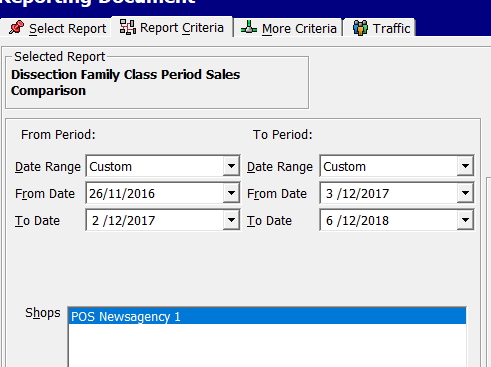Switch to the Select Report tab
Image resolution: width=491 pixels, height=367 pixels.
pyautogui.click(x=56, y=28)
